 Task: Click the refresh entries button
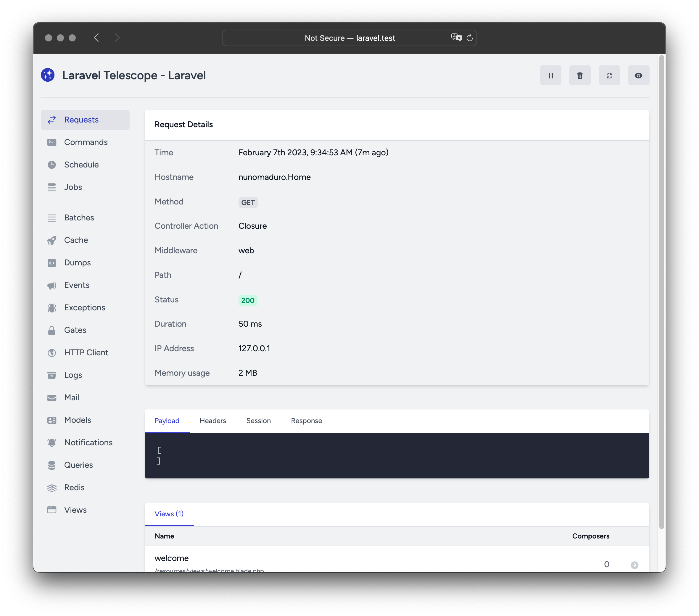tap(610, 75)
